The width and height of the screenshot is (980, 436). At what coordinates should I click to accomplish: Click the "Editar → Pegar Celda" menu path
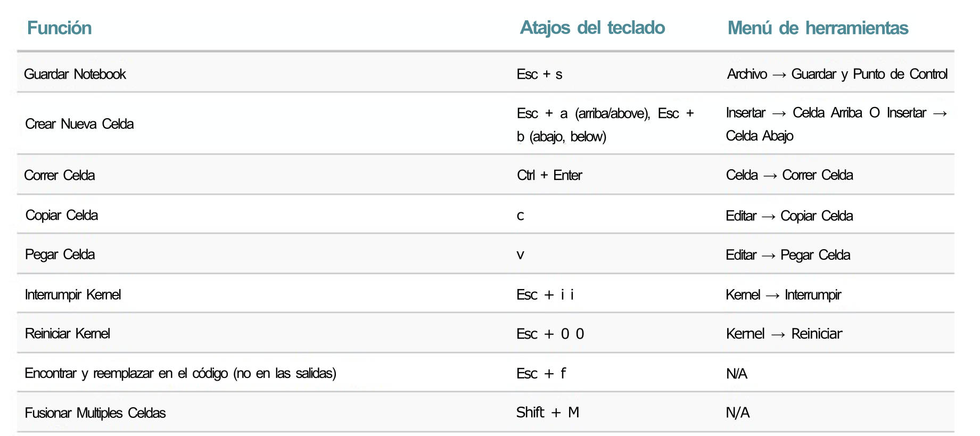click(x=788, y=255)
